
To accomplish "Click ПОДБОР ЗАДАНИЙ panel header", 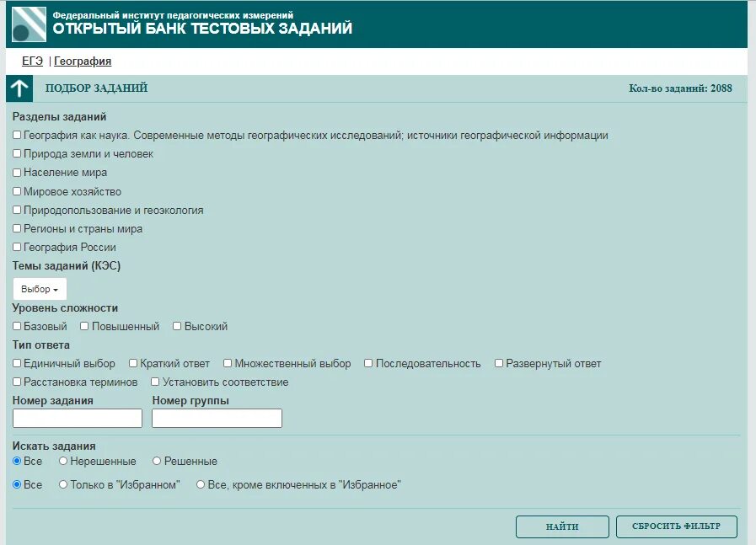I will click(x=96, y=88).
